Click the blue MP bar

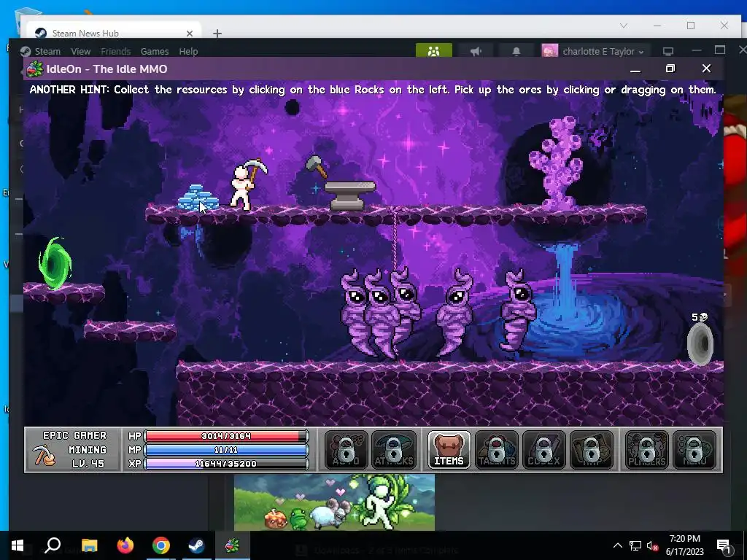tap(226, 449)
